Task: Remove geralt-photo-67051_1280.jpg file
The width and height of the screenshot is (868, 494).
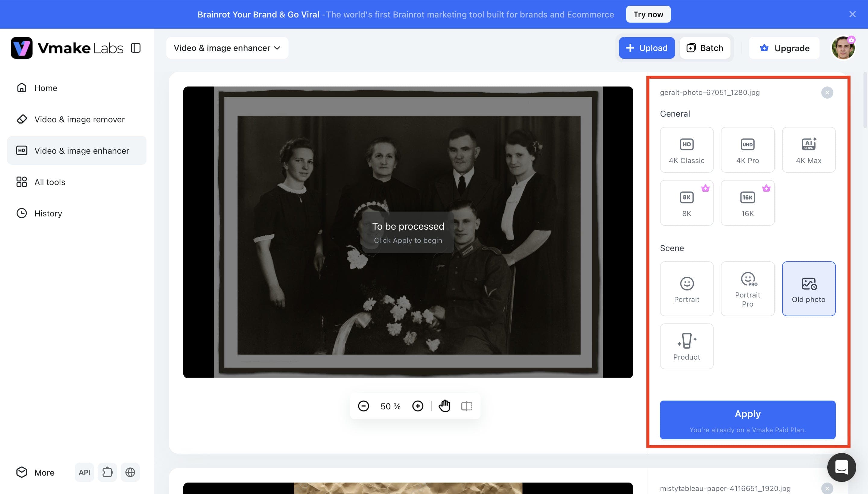Action: click(827, 93)
